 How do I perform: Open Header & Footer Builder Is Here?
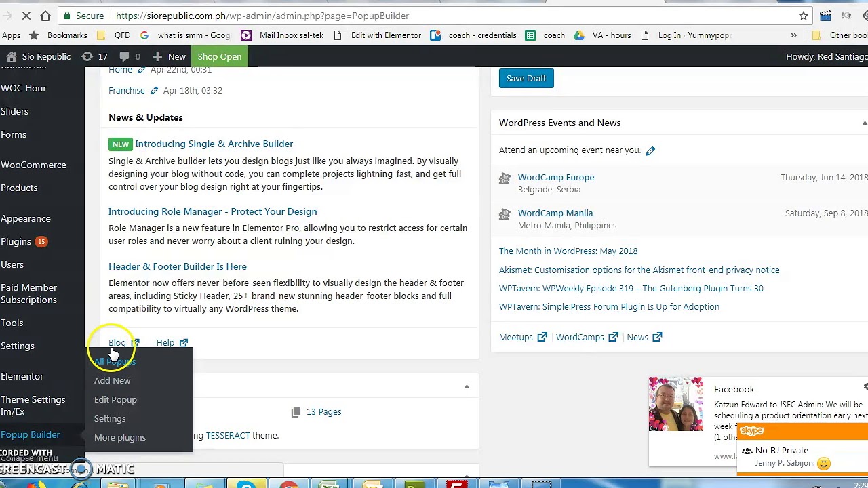click(x=178, y=266)
